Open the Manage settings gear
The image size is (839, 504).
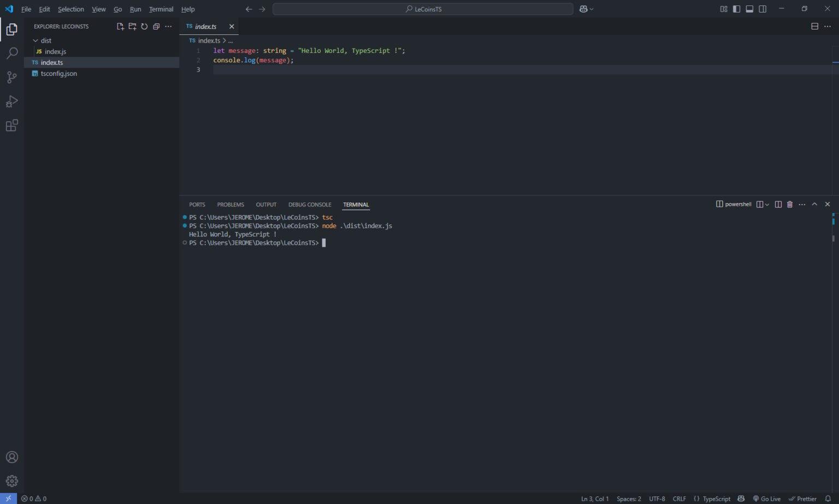point(11,481)
